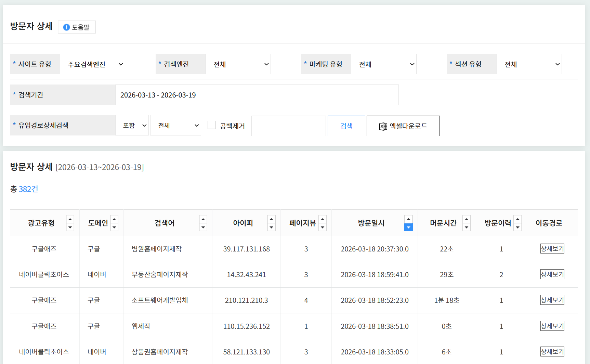
Task: Click the 도움말 help info icon
Action: pos(67,27)
